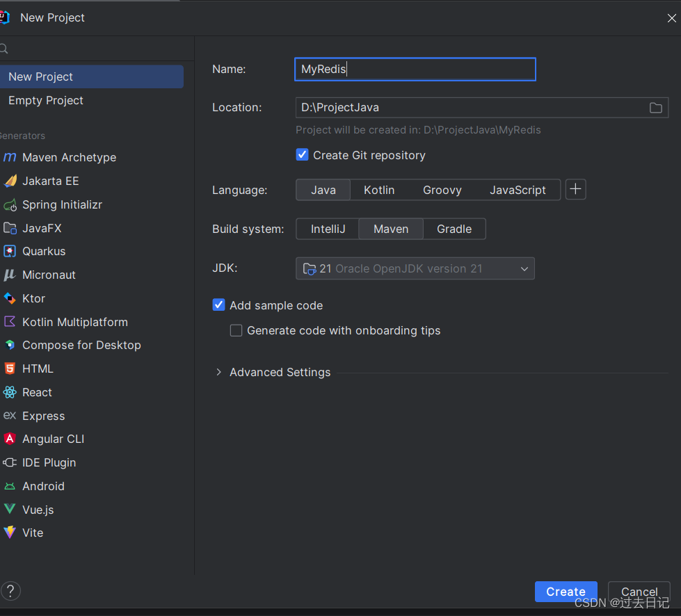The image size is (681, 616).
Task: Switch language to Kotlin
Action: pyautogui.click(x=379, y=190)
